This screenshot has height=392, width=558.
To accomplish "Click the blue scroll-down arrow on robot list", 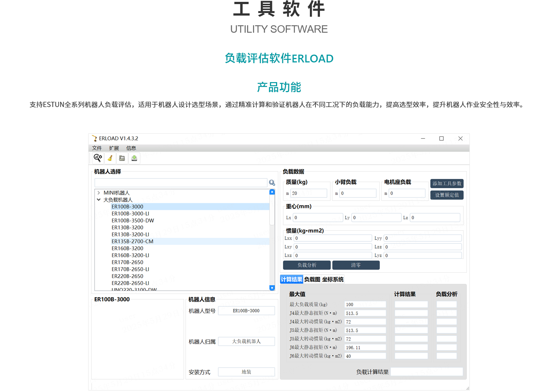I will tap(272, 288).
